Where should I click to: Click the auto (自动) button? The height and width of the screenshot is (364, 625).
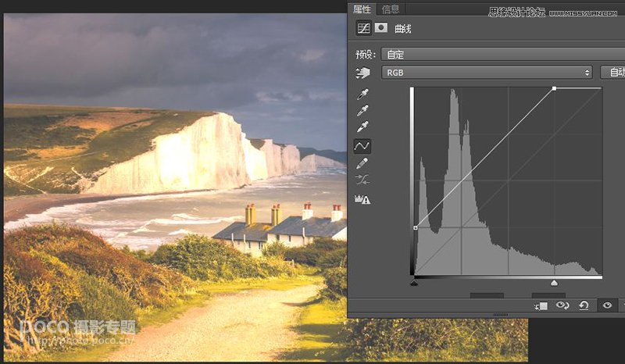(614, 73)
